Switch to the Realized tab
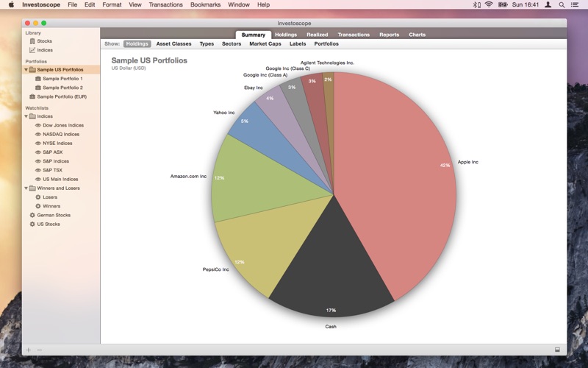Viewport: 588px width, 368px height. (x=318, y=35)
